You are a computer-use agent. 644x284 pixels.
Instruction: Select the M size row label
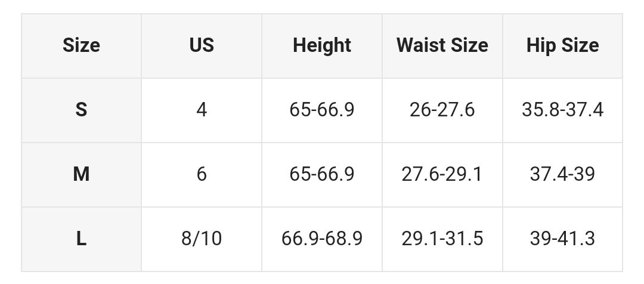pyautogui.click(x=81, y=175)
